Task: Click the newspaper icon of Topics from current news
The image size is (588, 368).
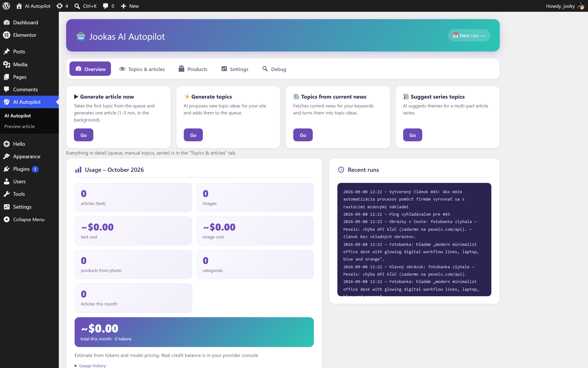Action: (x=296, y=97)
